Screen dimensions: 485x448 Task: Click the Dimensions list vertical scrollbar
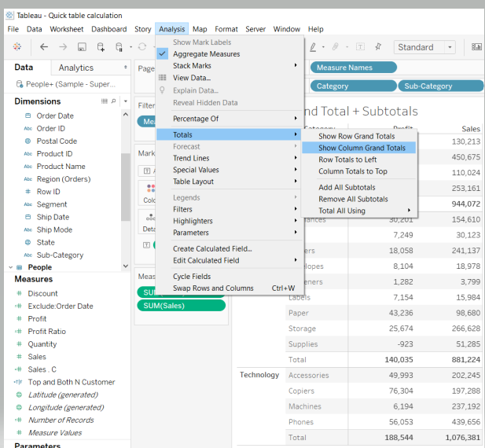coord(124,189)
